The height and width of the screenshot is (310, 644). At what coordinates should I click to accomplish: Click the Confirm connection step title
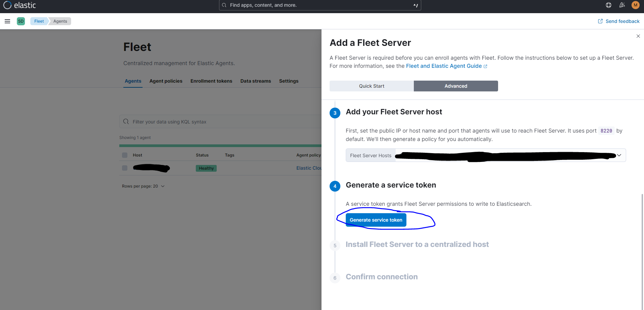[x=382, y=277]
